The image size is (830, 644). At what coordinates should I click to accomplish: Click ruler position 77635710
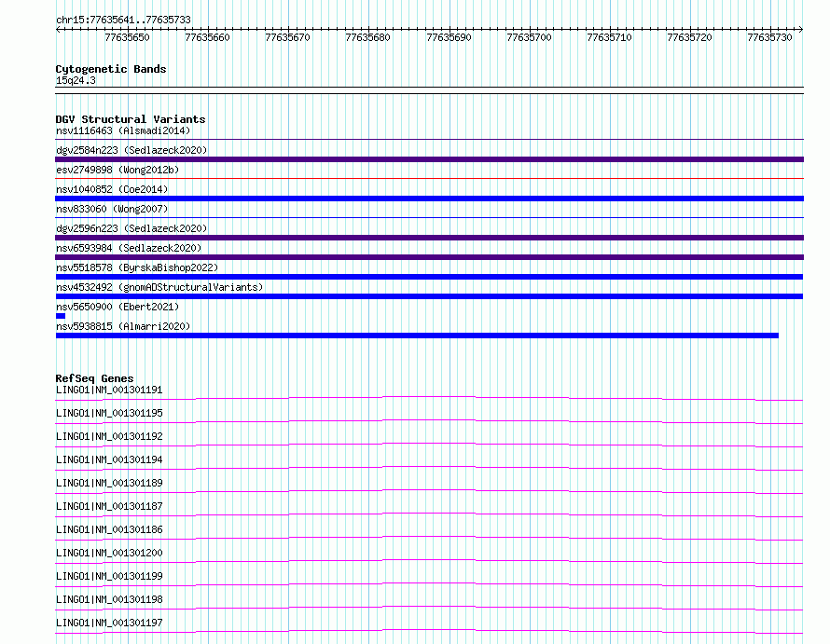click(609, 37)
